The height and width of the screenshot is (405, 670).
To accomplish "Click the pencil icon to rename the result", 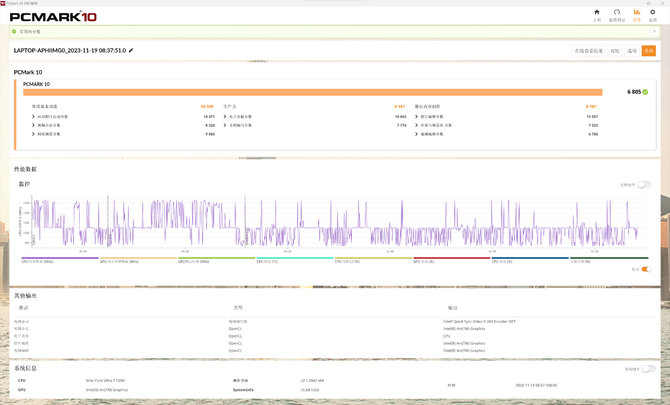I will point(131,50).
